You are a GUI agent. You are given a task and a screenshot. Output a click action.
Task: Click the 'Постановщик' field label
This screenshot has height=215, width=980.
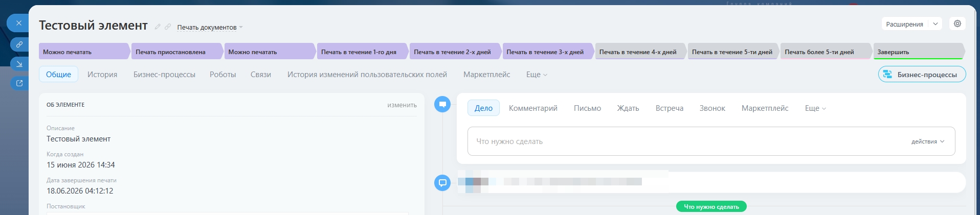(x=66, y=206)
